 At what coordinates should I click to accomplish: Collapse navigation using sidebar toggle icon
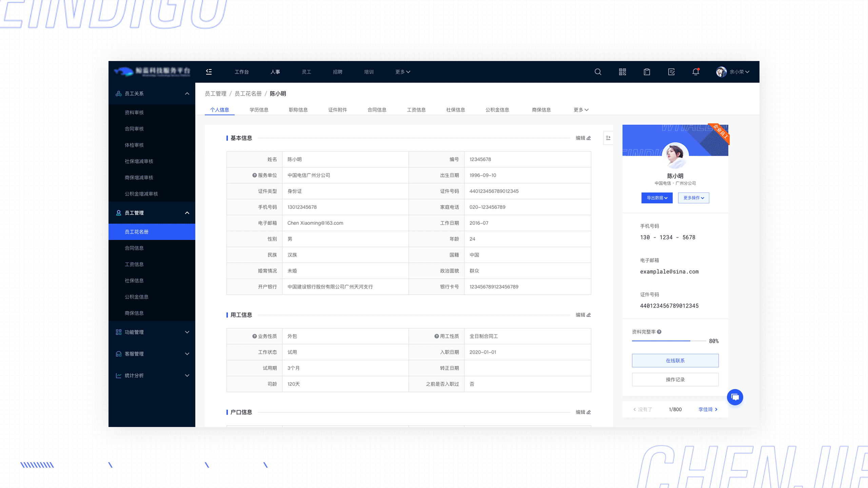pyautogui.click(x=209, y=72)
